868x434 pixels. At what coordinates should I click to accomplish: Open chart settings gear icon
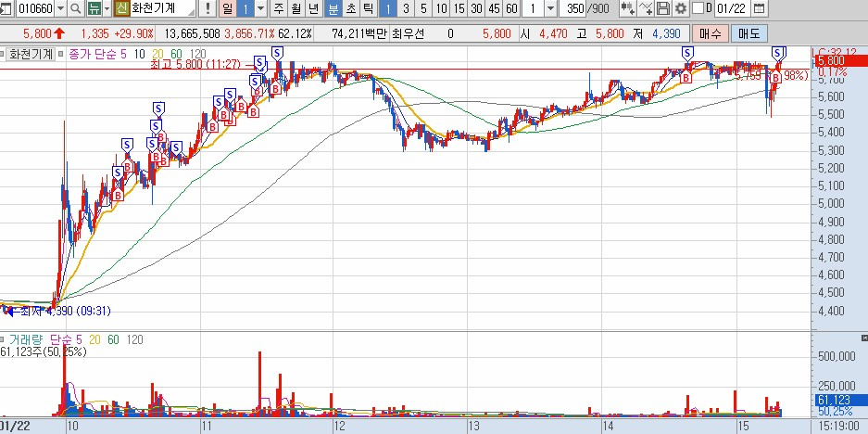point(681,9)
